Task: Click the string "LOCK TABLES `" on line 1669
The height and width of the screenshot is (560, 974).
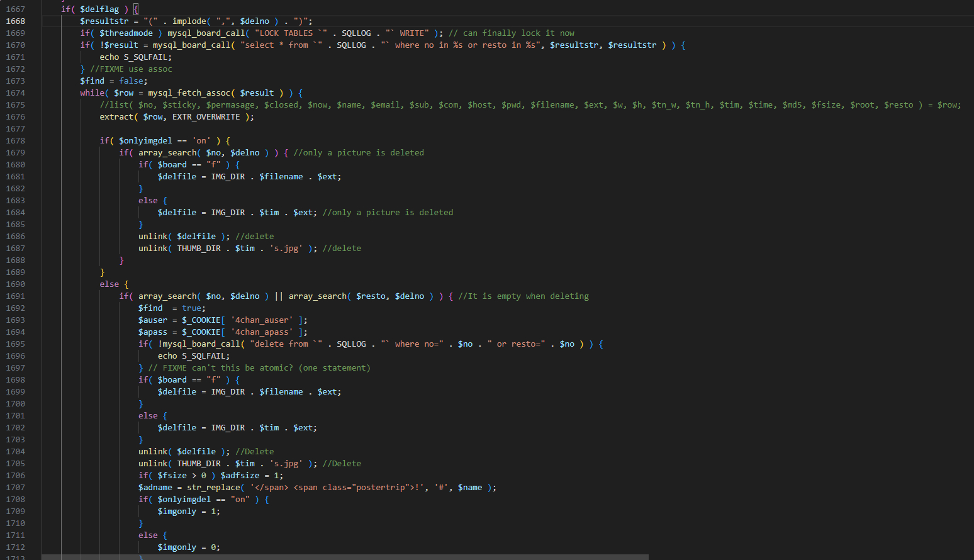Action: point(291,33)
